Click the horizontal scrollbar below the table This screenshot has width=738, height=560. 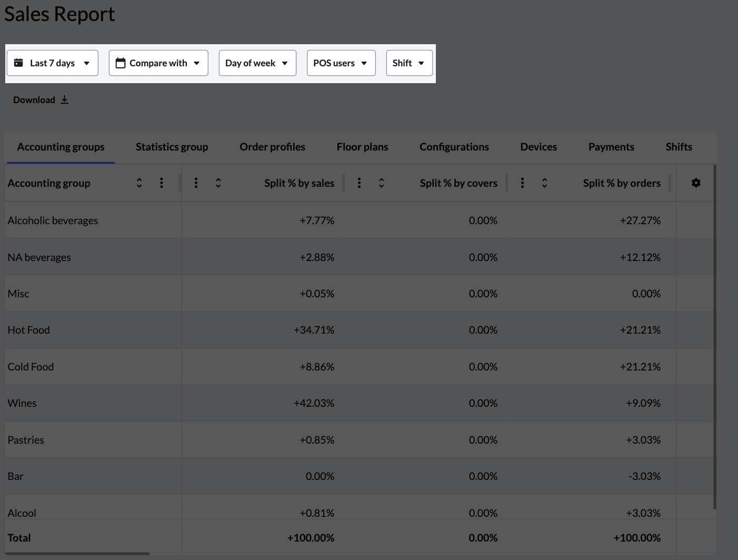pyautogui.click(x=76, y=554)
